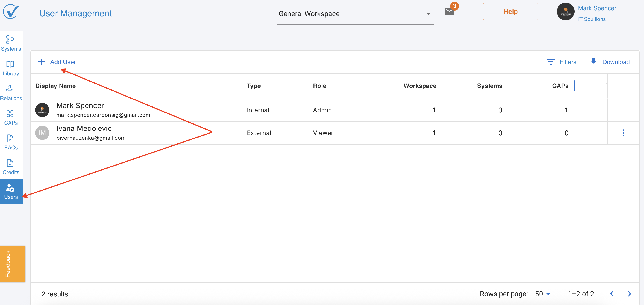Select the Users tab in the sidebar
The image size is (644, 305).
pos(11,191)
